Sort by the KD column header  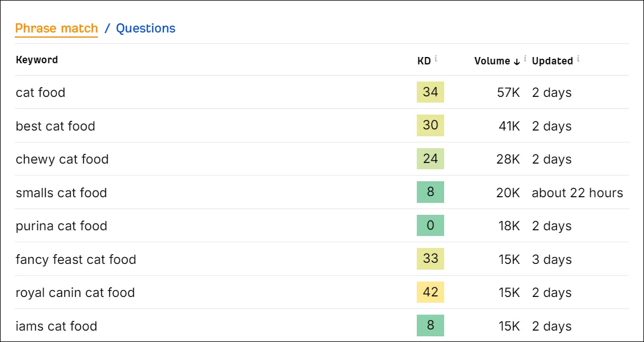pos(424,61)
